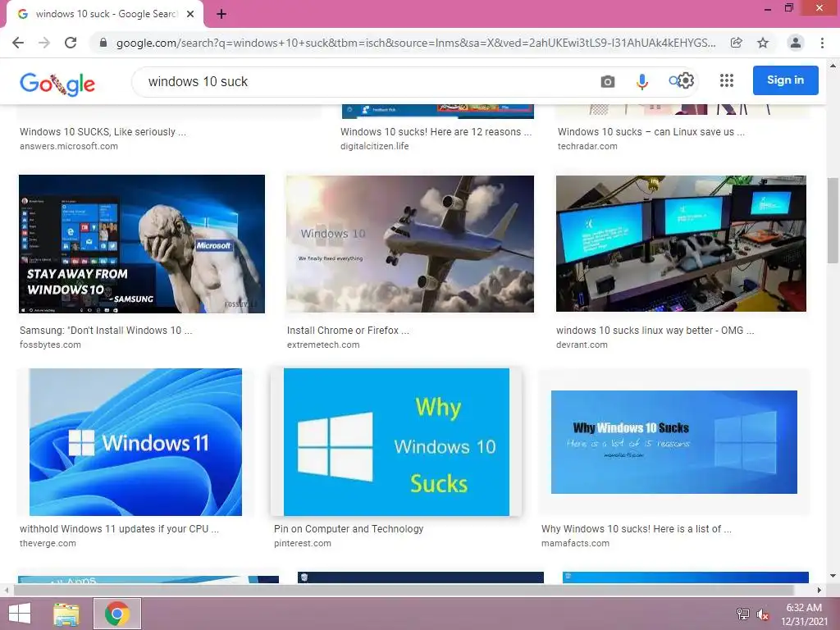Open the airplane Windows 10 thumbnail

[x=410, y=244]
